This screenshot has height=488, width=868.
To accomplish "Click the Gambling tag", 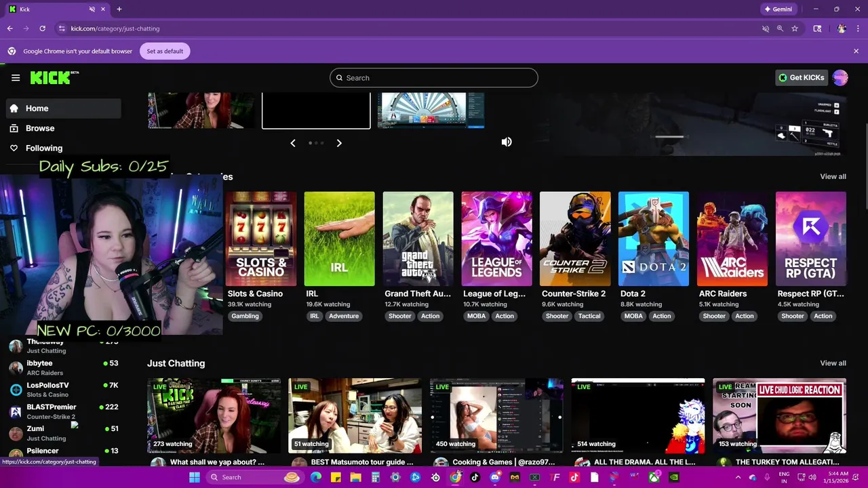I will pos(245,316).
